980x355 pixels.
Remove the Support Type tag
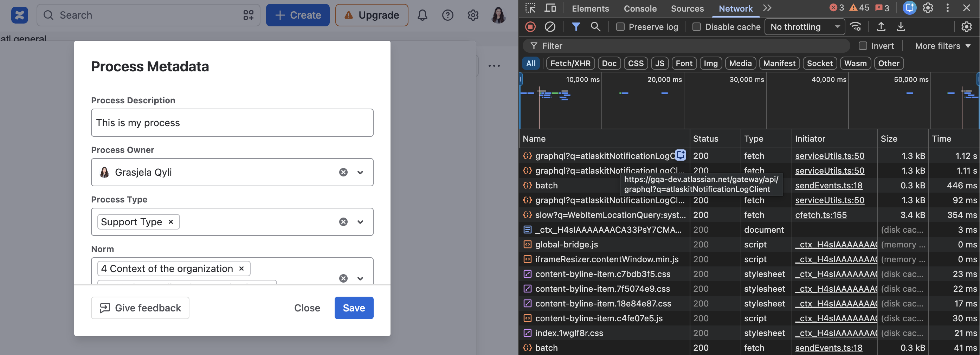tap(171, 222)
